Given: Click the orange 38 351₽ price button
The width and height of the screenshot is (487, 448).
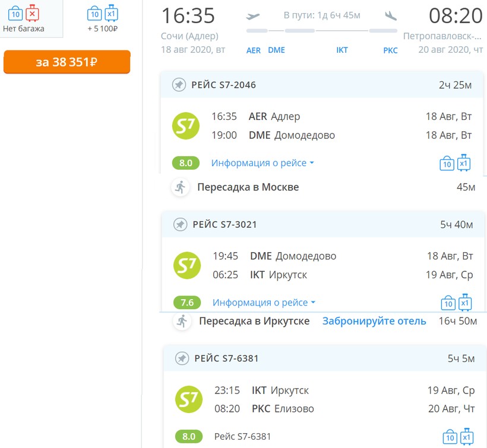Looking at the screenshot, I should pos(67,62).
